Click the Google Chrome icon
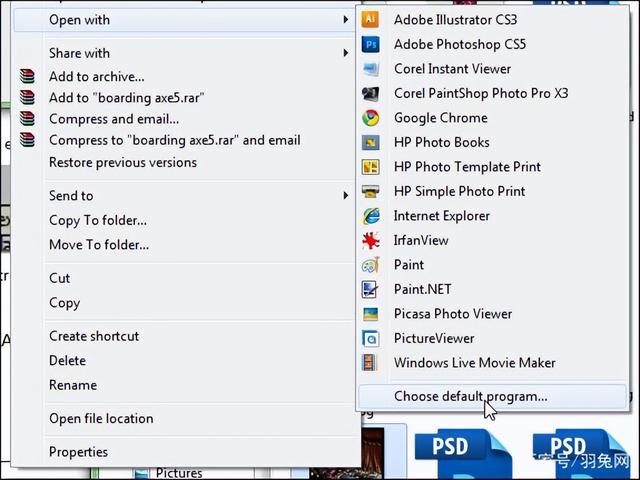Viewport: 640px width, 480px height. pyautogui.click(x=370, y=118)
